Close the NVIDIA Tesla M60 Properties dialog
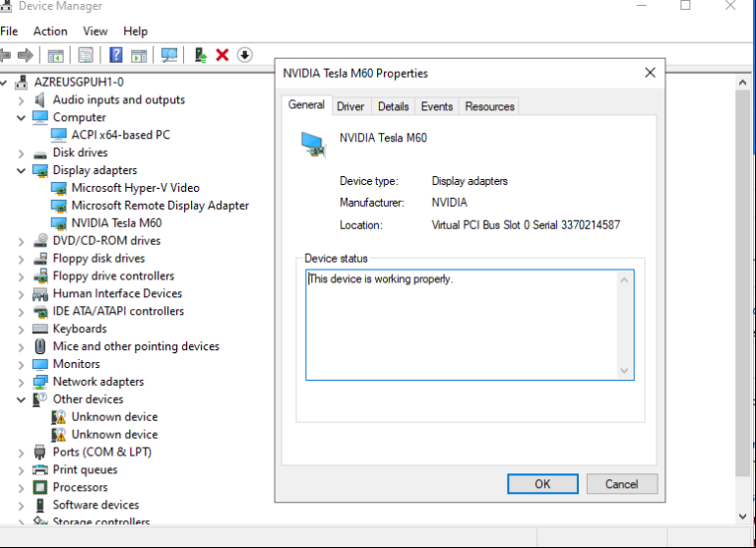 tap(650, 73)
